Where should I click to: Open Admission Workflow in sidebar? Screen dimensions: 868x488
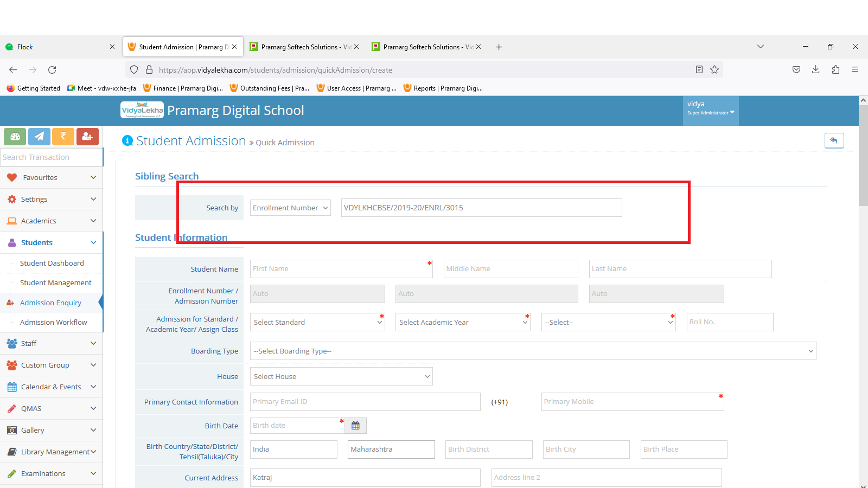click(54, 322)
